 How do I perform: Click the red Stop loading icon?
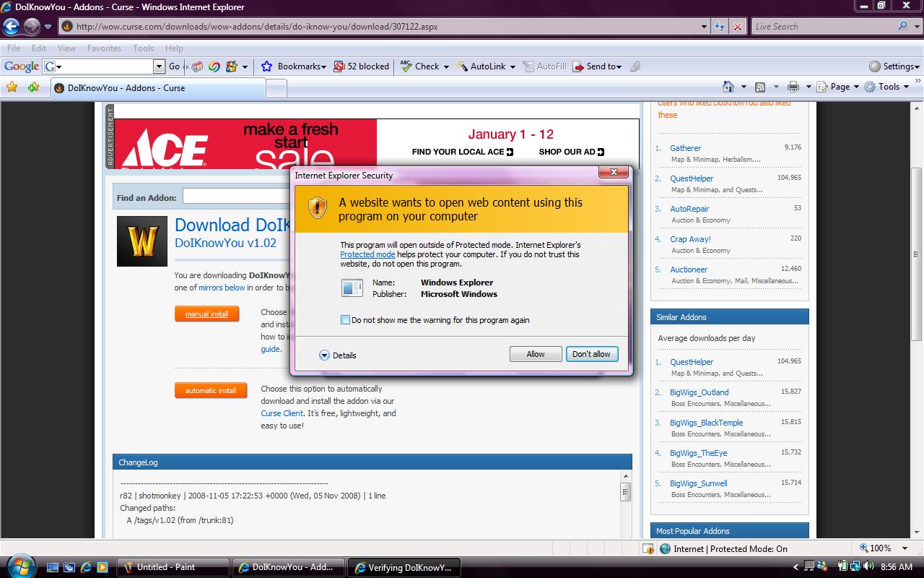point(737,27)
